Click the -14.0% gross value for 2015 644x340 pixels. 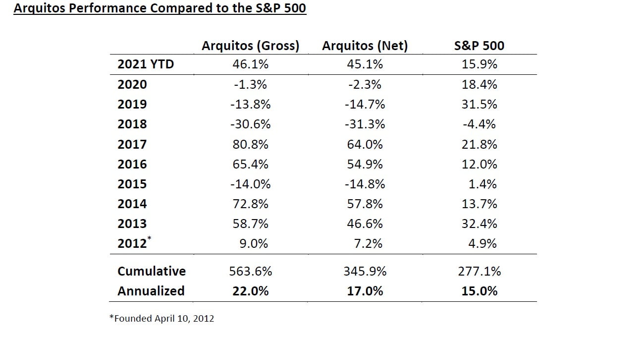250,184
